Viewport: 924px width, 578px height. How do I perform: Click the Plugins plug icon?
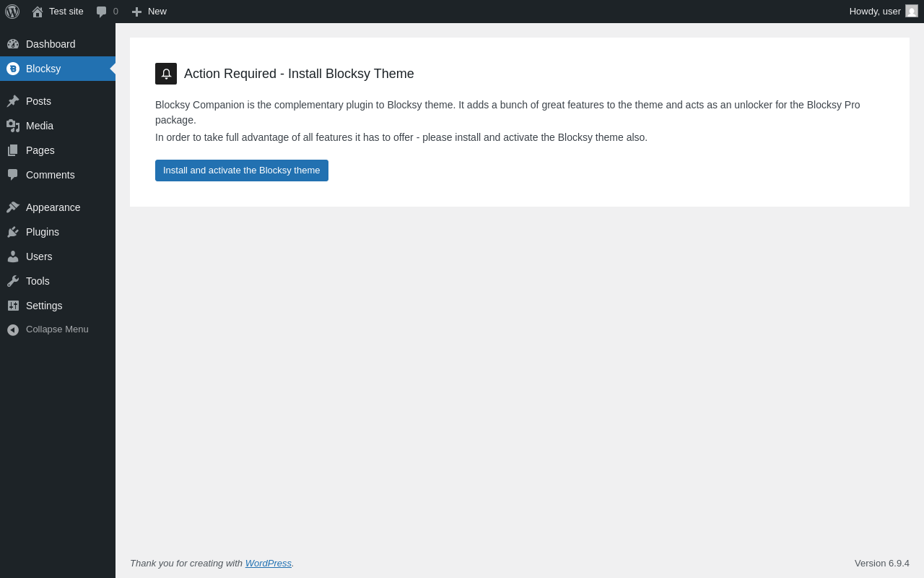13,232
